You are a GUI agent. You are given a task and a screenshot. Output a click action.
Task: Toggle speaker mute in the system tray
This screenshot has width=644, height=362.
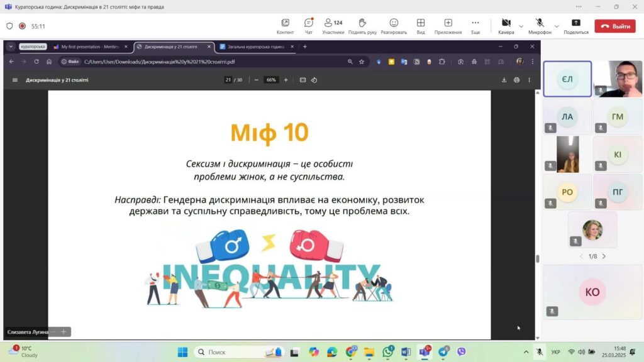(581, 352)
